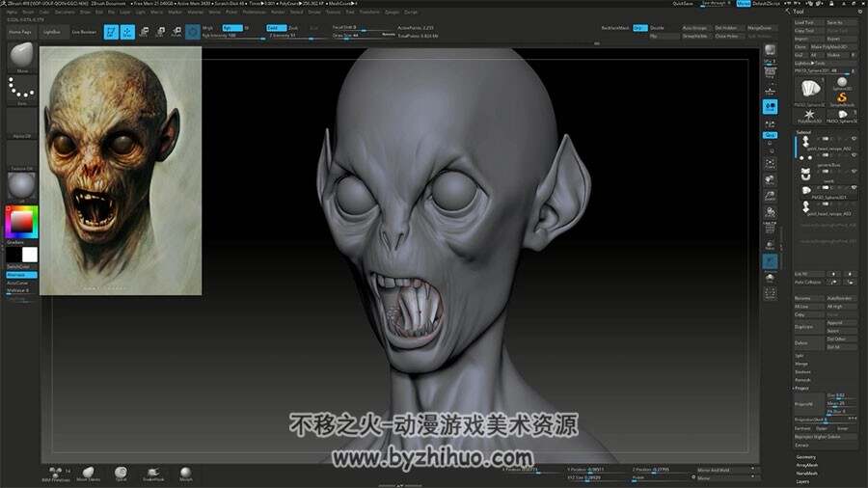Expand the Geometry subpalette

point(806,457)
